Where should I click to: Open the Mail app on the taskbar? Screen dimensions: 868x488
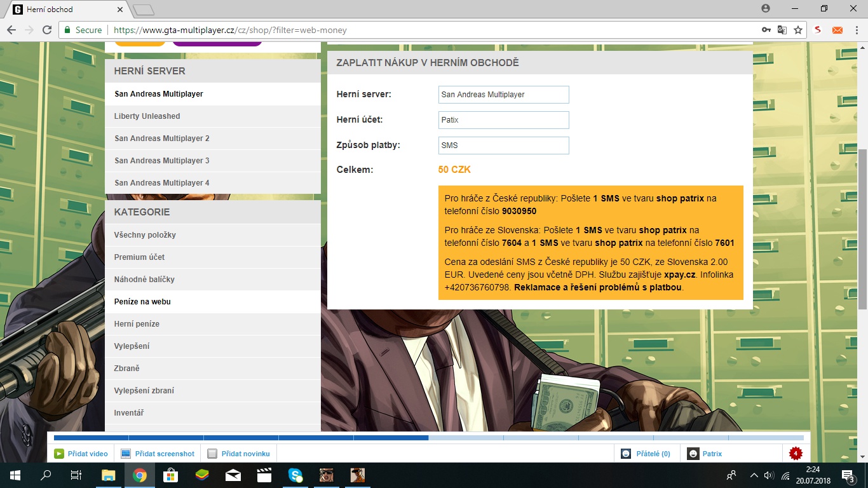233,475
